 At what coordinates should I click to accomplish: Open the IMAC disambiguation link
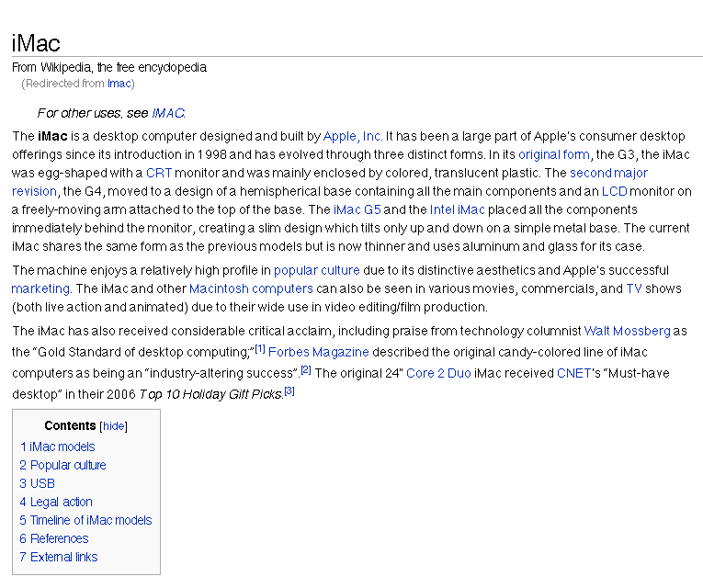(167, 113)
